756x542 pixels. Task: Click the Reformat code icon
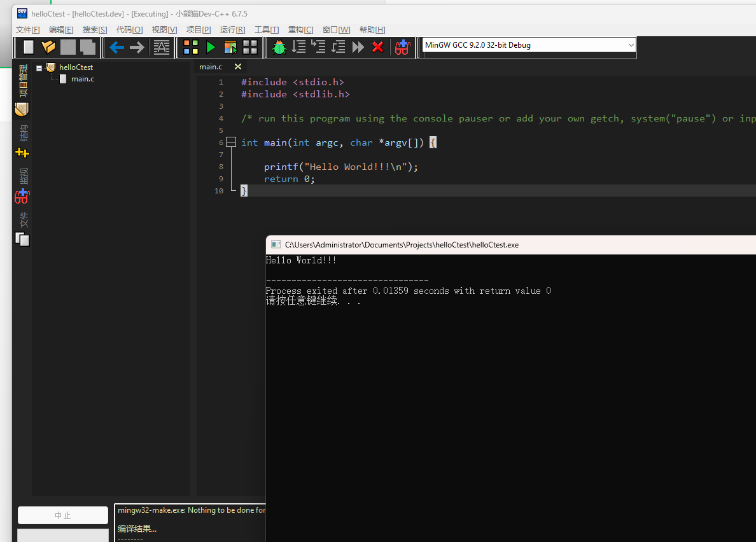162,47
